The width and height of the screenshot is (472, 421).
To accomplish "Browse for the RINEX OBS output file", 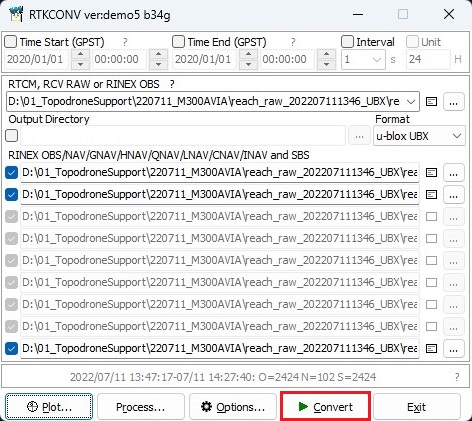I will point(453,173).
